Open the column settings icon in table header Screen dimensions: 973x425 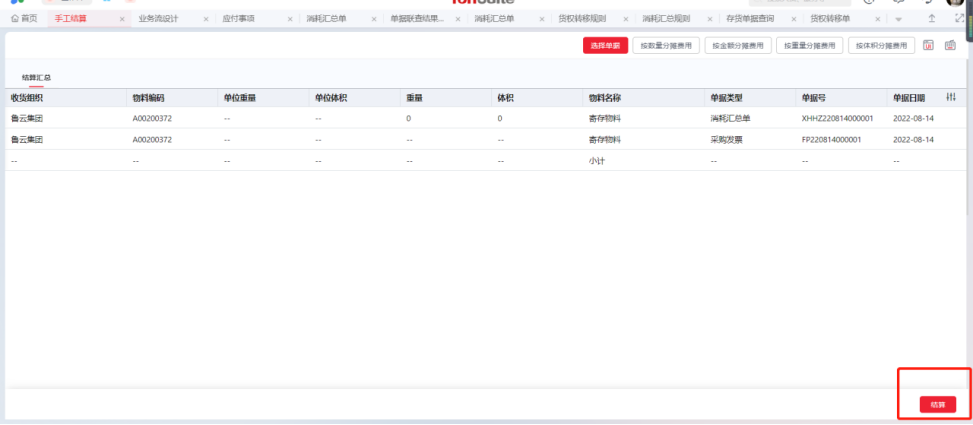(x=950, y=97)
